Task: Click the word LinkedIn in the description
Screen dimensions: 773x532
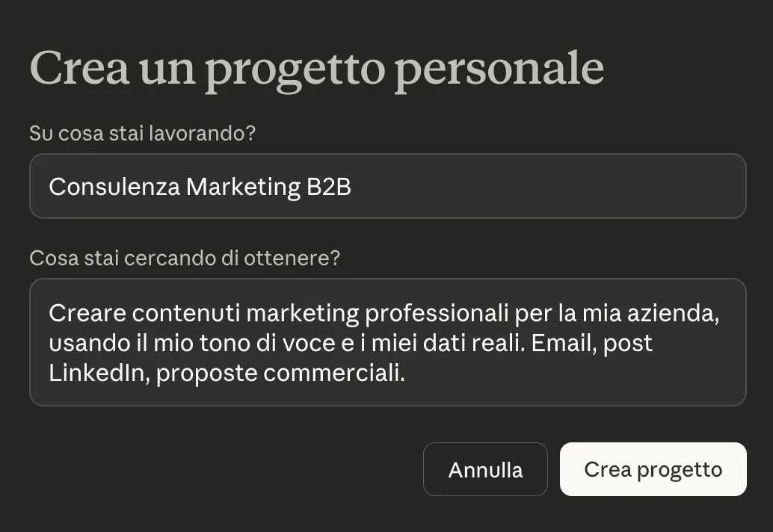Action: [99, 372]
